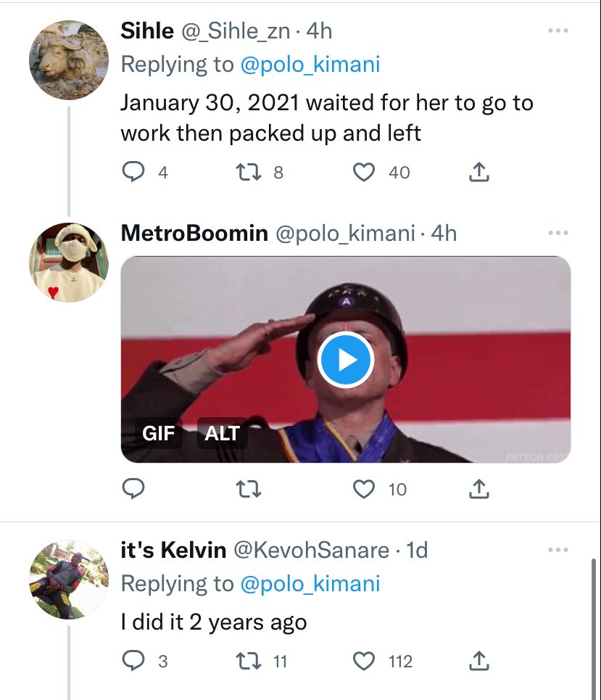Retweet Kelvin's tweet with 11 retweets
The width and height of the screenshot is (601, 700).
[249, 661]
